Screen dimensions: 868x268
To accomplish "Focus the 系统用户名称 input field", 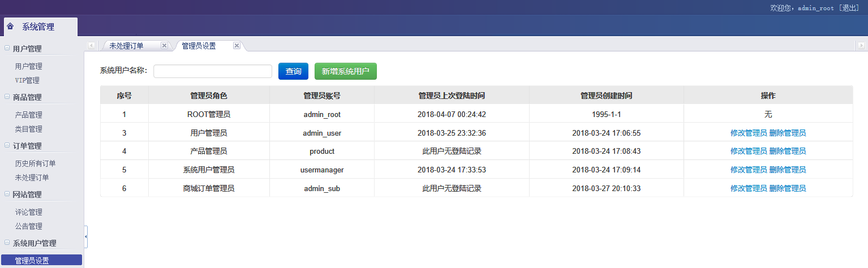I will point(213,71).
